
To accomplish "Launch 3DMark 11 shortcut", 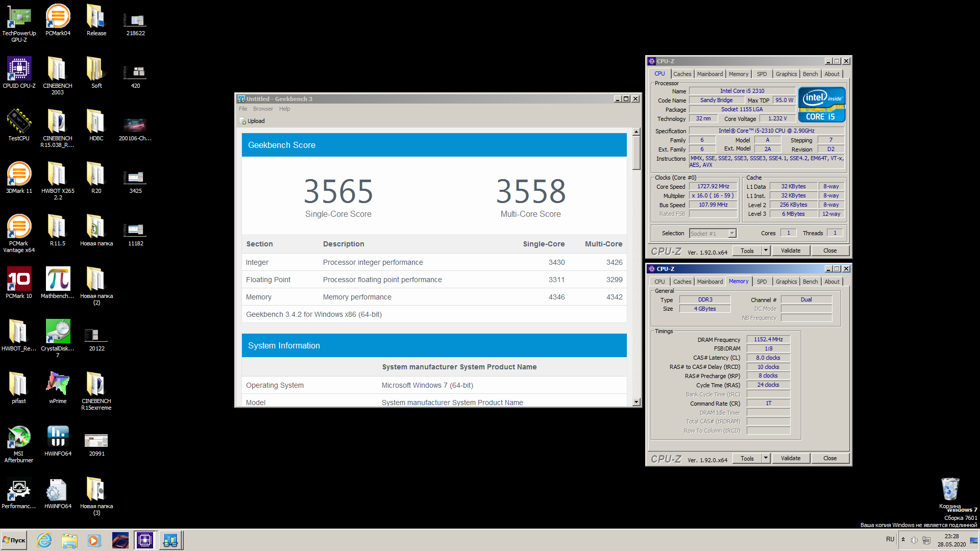I will click(x=19, y=178).
